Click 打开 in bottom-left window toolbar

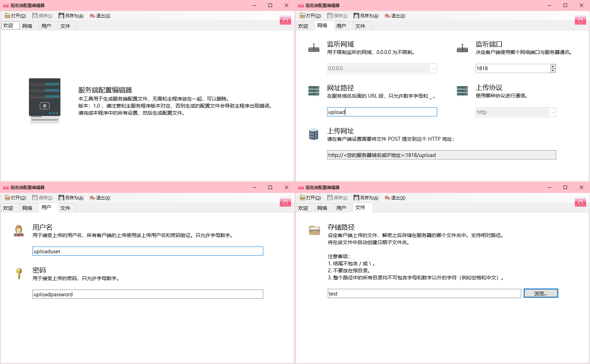pyautogui.click(x=16, y=198)
